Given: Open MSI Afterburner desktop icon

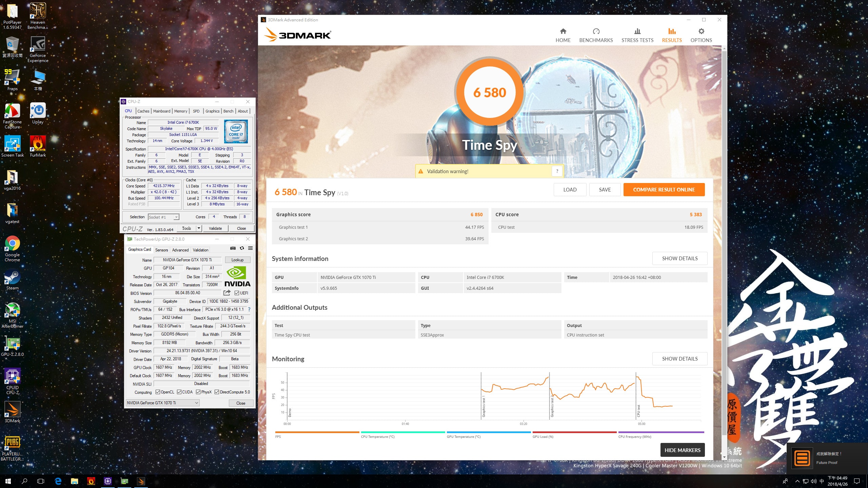Looking at the screenshot, I should pyautogui.click(x=12, y=315).
